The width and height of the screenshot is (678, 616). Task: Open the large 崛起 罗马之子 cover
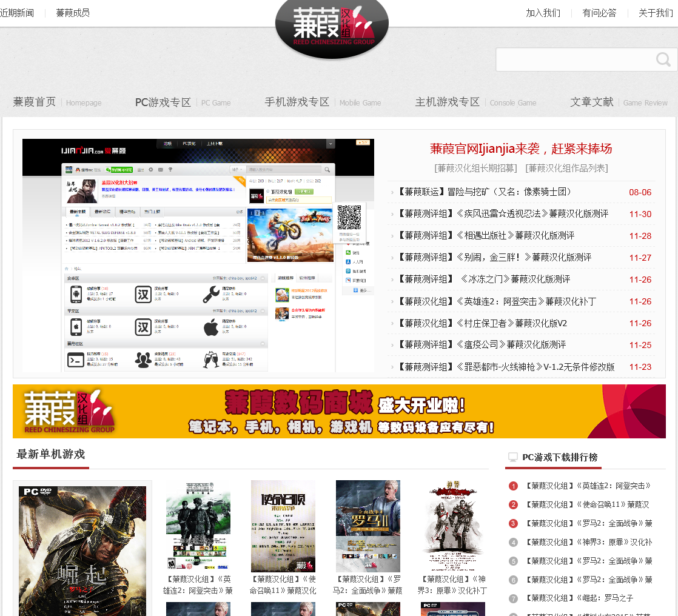pos(82,551)
